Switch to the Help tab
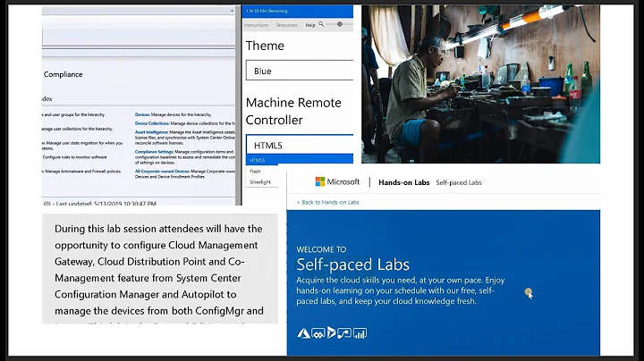644x361 pixels. tap(310, 25)
